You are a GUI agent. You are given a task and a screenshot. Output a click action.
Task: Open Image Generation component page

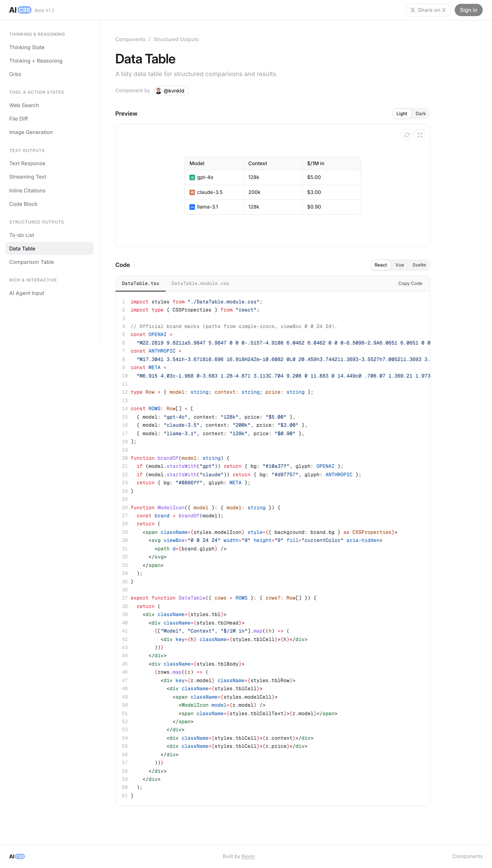pyautogui.click(x=49, y=132)
